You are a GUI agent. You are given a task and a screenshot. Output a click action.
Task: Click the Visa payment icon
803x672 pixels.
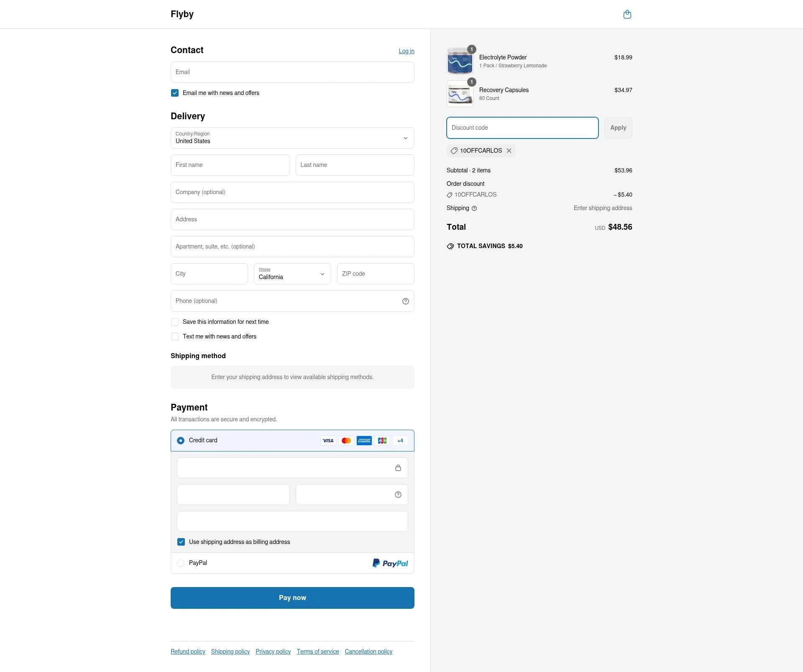(x=328, y=440)
